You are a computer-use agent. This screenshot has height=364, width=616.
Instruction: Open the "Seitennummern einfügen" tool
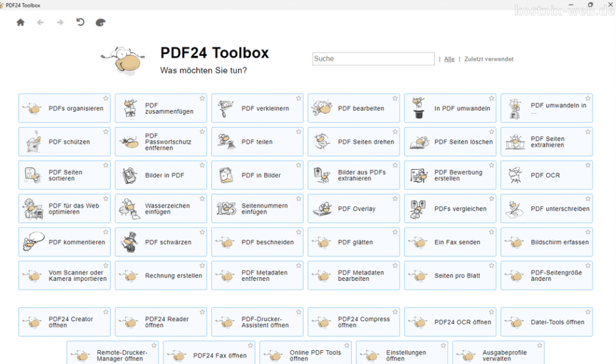click(x=257, y=208)
